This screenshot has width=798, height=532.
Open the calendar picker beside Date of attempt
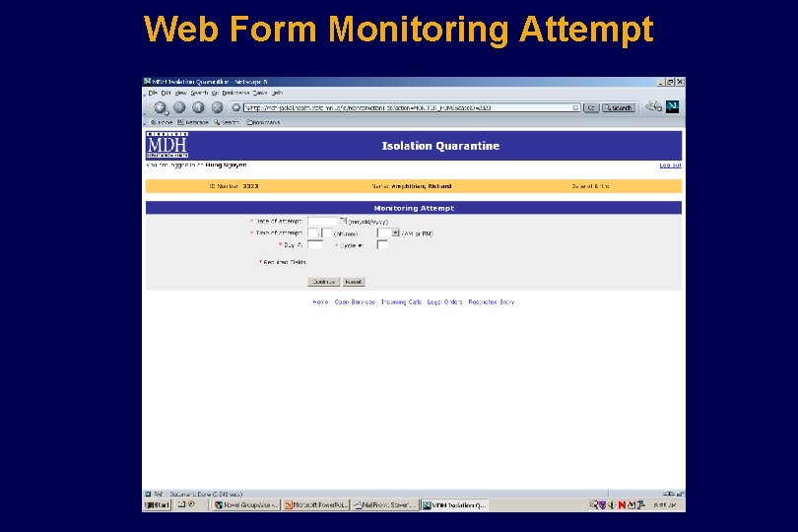[343, 221]
